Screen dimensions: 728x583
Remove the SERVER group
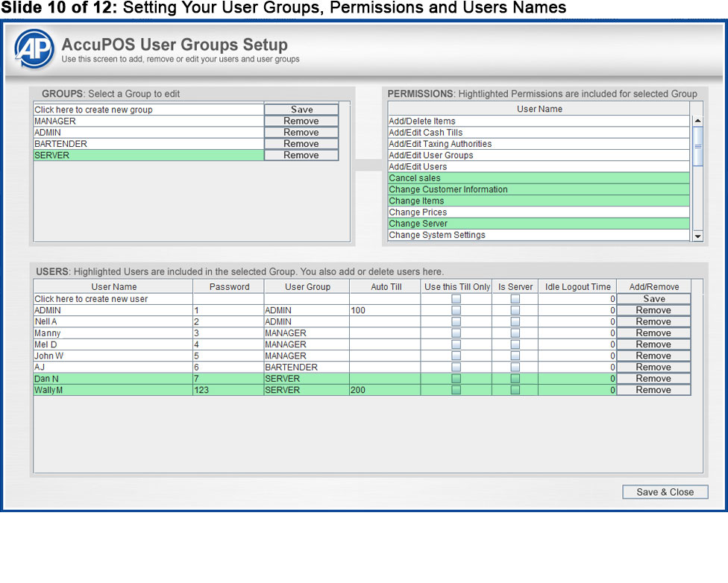pyautogui.click(x=301, y=155)
